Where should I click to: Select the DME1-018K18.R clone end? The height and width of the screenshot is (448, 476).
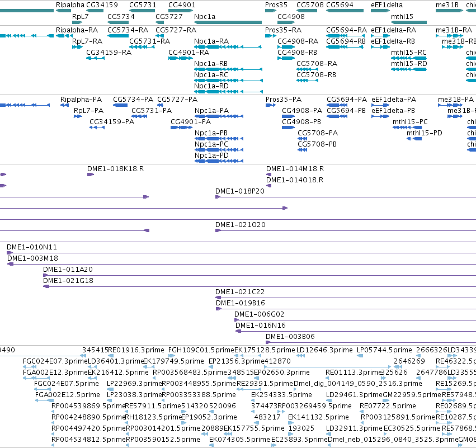91,175
